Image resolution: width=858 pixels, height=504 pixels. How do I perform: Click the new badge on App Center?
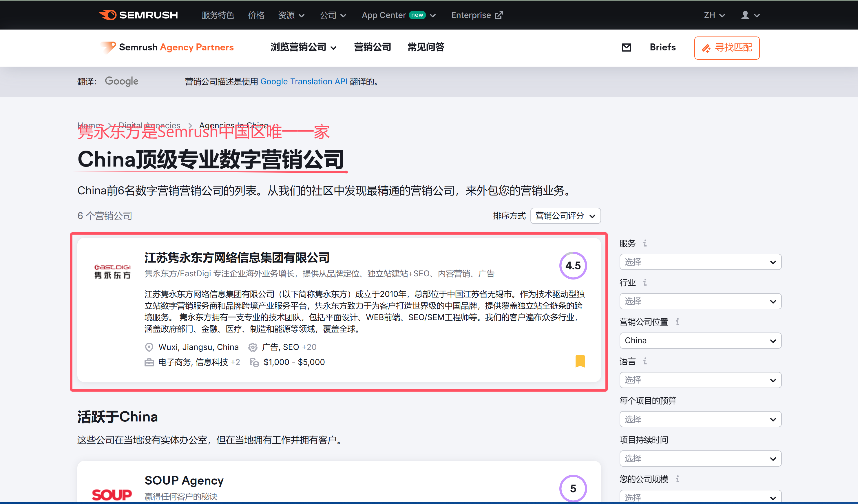coord(417,15)
